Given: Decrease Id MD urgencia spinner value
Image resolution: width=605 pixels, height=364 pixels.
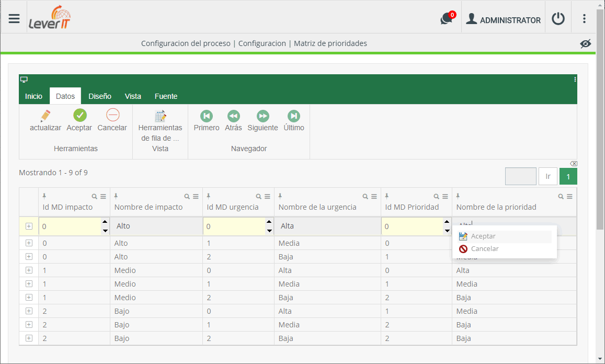Looking at the screenshot, I should (269, 231).
